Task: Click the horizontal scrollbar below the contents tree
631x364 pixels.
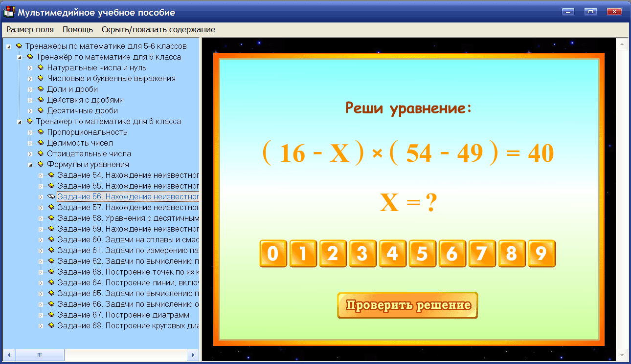Action: (x=40, y=354)
